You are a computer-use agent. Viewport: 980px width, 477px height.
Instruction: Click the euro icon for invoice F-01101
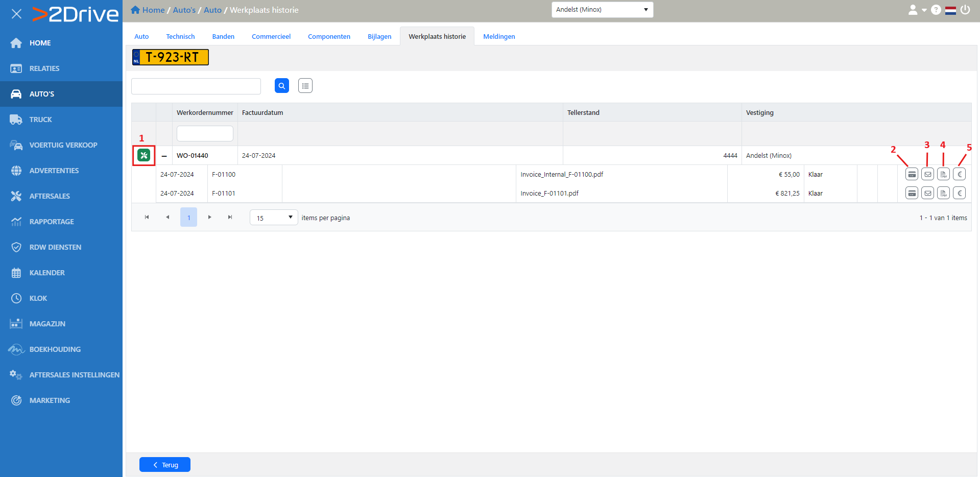tap(959, 193)
